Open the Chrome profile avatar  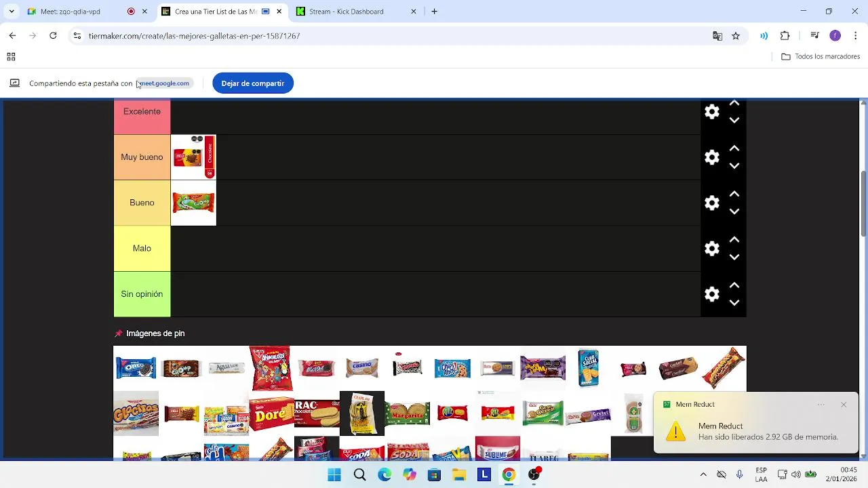[x=835, y=36]
